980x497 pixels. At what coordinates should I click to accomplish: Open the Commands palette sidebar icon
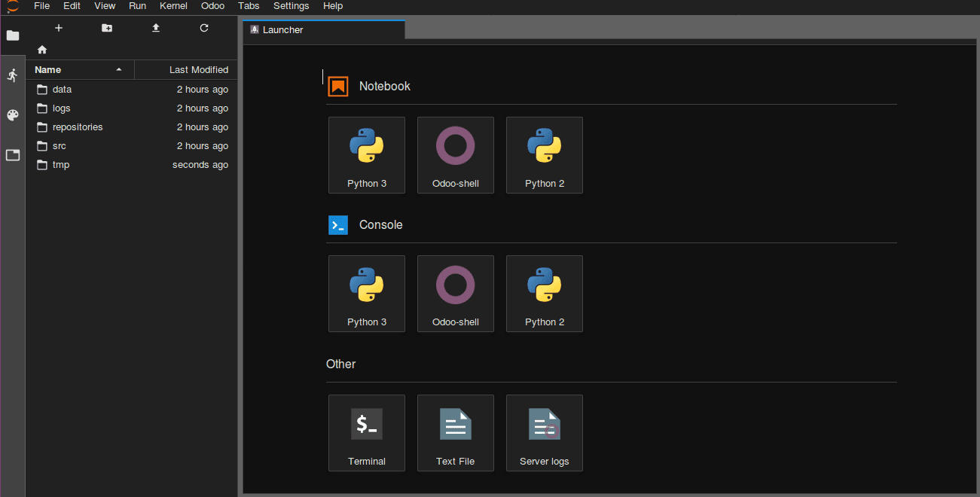(13, 115)
